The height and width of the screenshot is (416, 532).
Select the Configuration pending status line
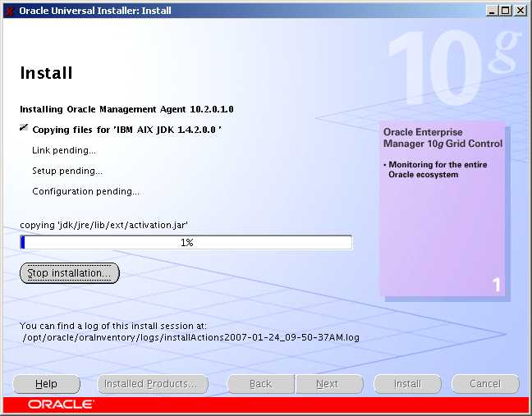point(85,192)
